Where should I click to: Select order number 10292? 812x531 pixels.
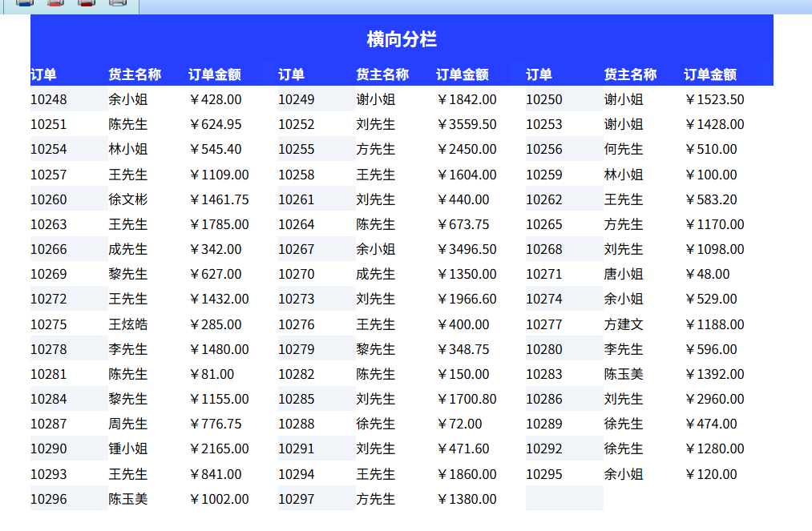(543, 449)
